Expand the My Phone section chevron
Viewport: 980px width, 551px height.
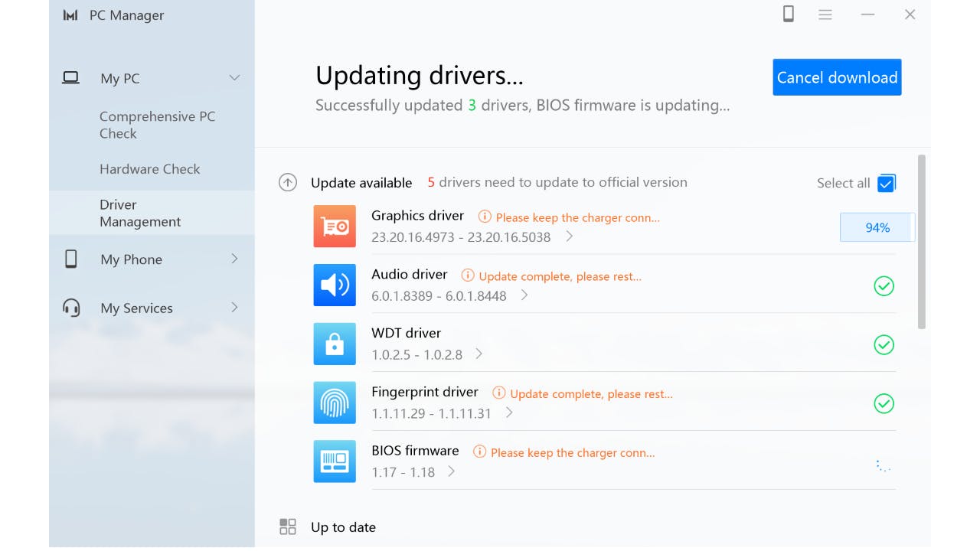[235, 259]
